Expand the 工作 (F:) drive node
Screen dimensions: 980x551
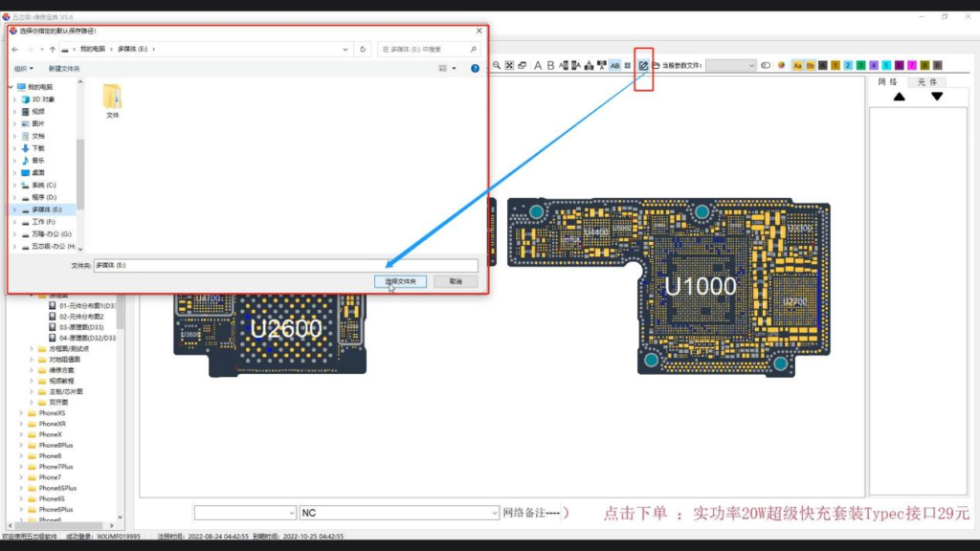14,222
